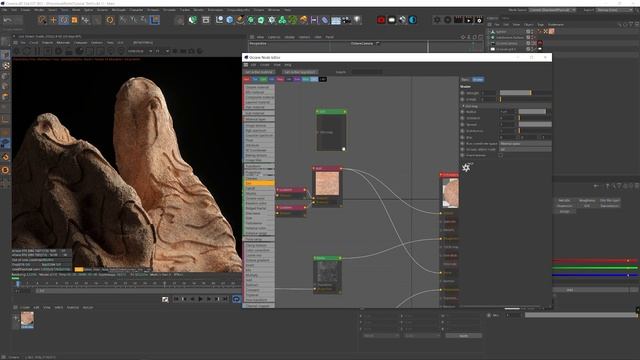The width and height of the screenshot is (640, 360).
Task: Select the orange Scale tool
Action: coord(74,20)
